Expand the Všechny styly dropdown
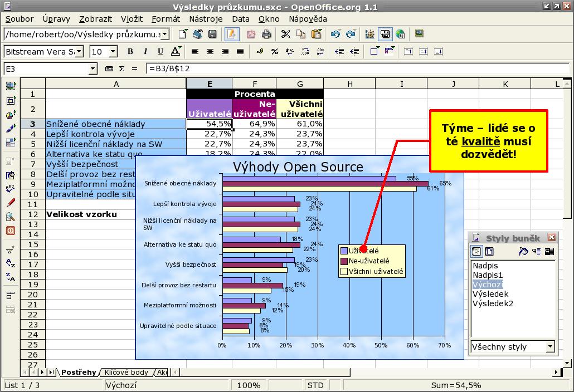The height and width of the screenshot is (392, 574). pyautogui.click(x=550, y=347)
